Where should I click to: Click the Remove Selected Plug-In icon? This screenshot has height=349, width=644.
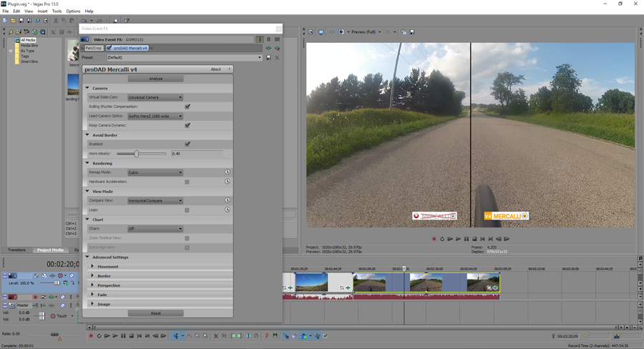pos(277,48)
